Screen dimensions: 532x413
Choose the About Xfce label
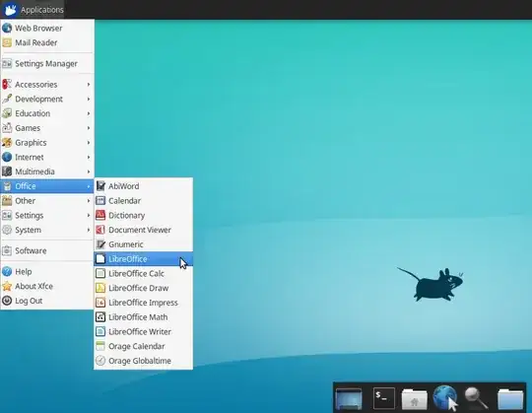coord(33,286)
